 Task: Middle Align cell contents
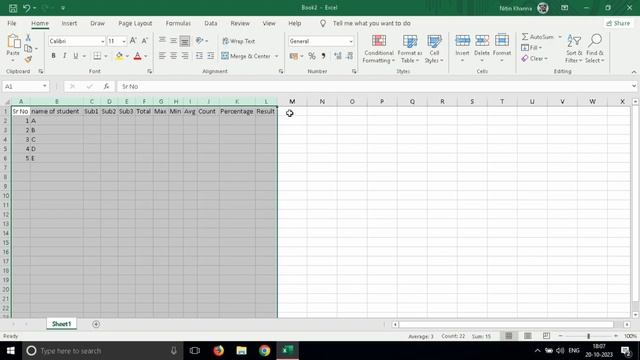click(x=173, y=41)
